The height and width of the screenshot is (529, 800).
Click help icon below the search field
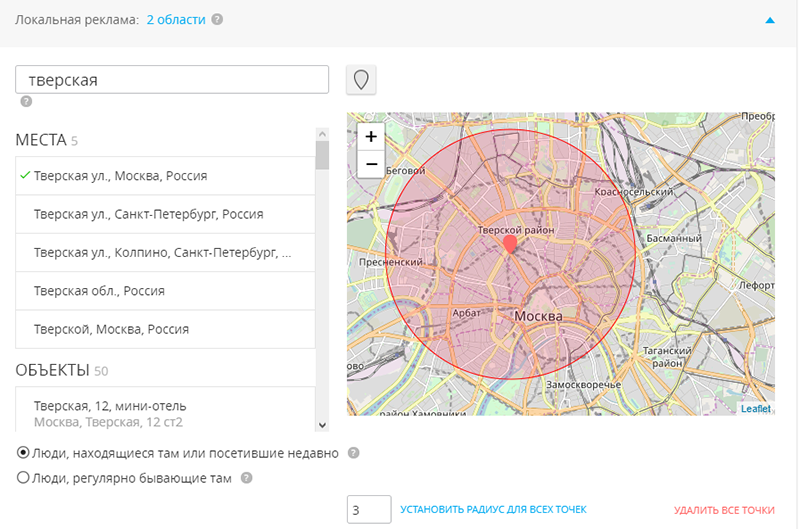point(26,101)
